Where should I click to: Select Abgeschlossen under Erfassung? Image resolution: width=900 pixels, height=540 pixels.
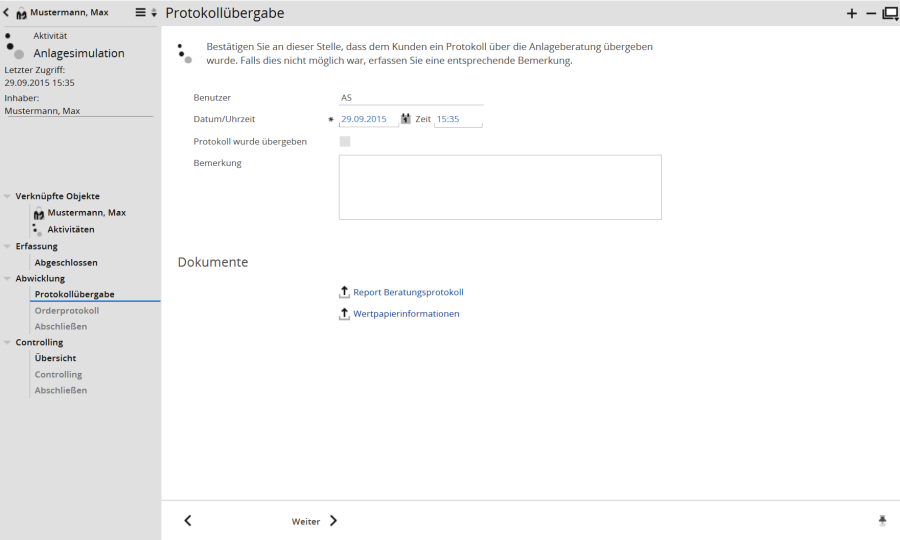click(66, 262)
